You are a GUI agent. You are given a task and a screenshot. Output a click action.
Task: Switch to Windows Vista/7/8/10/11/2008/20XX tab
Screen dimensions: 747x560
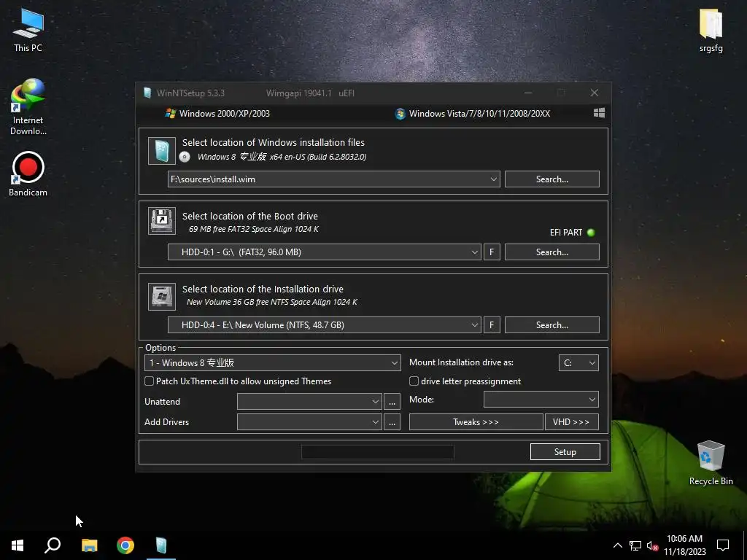[x=473, y=113]
